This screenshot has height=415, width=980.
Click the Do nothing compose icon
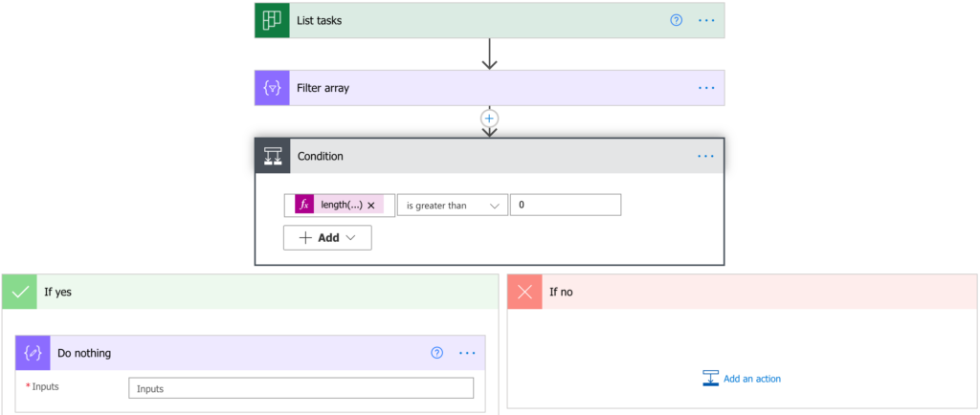33,353
